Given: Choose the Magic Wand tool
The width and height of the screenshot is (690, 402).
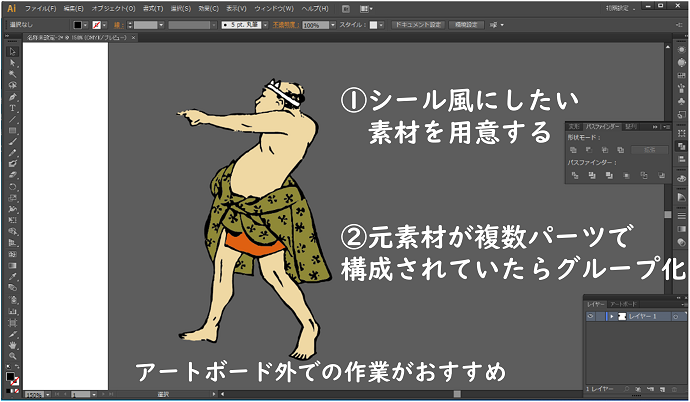Looking at the screenshot, I should [12, 74].
